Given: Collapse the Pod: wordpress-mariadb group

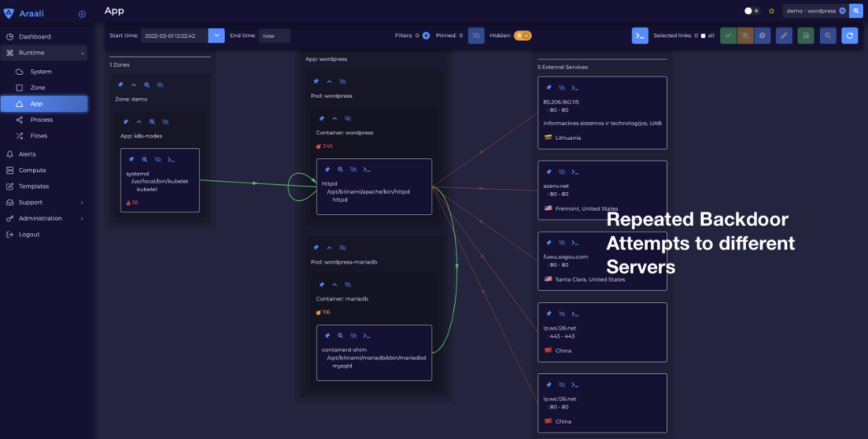Looking at the screenshot, I should coord(330,248).
